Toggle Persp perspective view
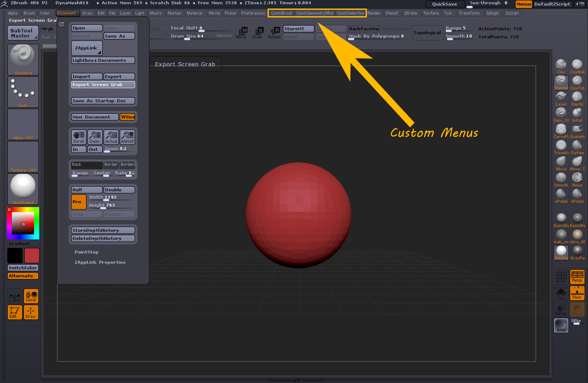 [x=577, y=277]
